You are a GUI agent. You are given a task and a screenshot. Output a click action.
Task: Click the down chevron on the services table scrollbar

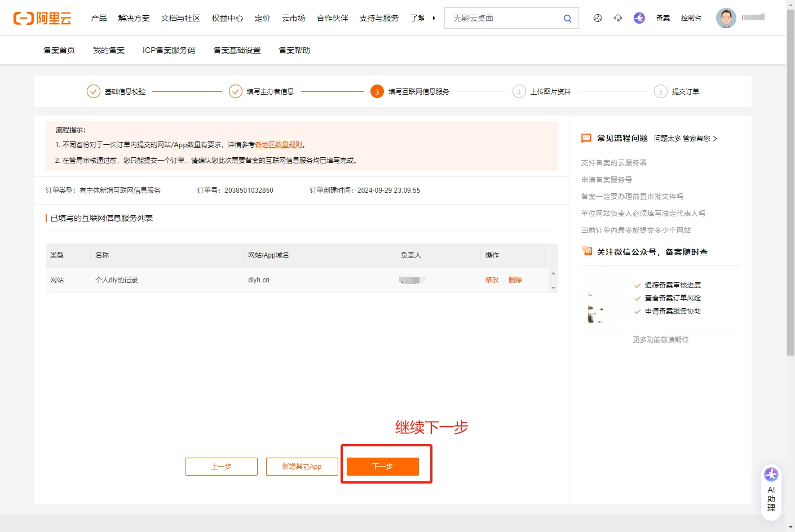tap(553, 288)
